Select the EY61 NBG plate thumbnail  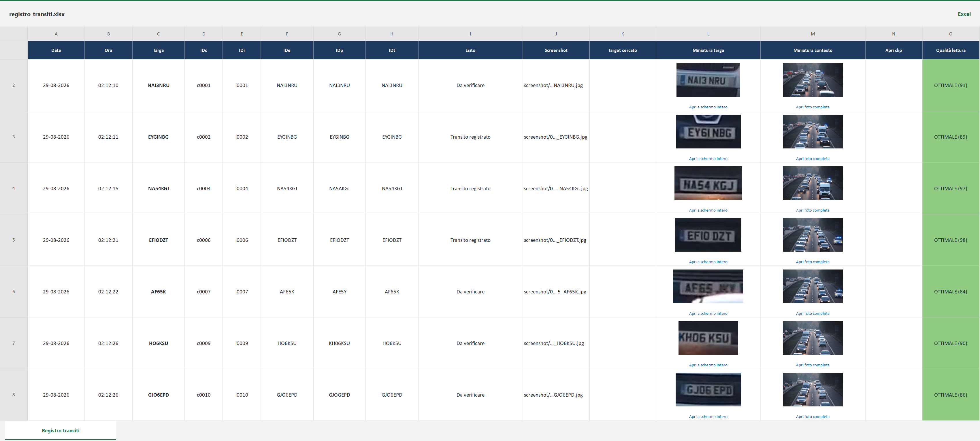pyautogui.click(x=708, y=132)
